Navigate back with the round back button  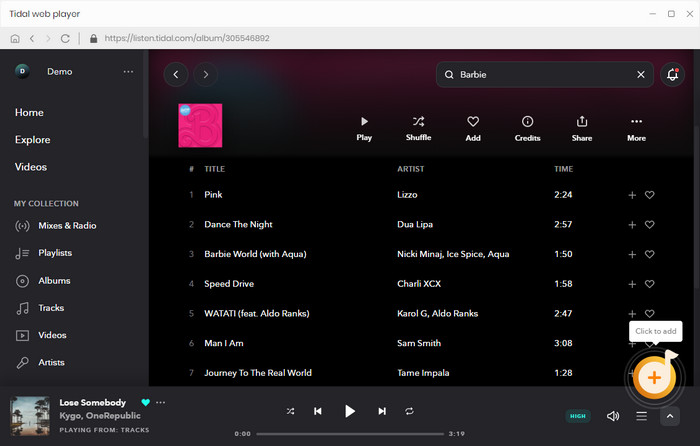176,75
